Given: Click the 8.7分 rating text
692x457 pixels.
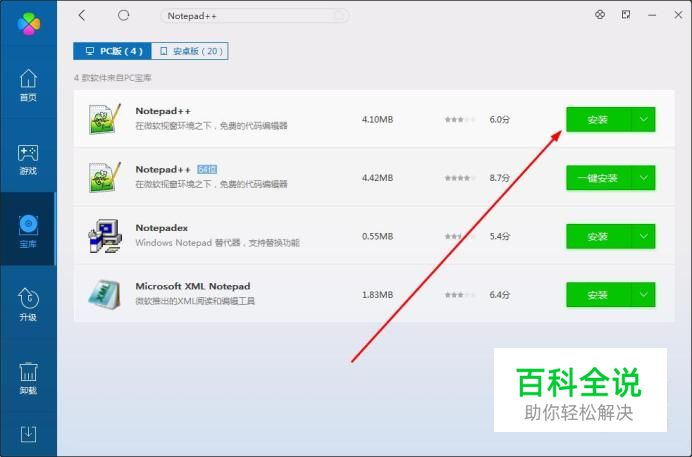Looking at the screenshot, I should click(x=500, y=178).
